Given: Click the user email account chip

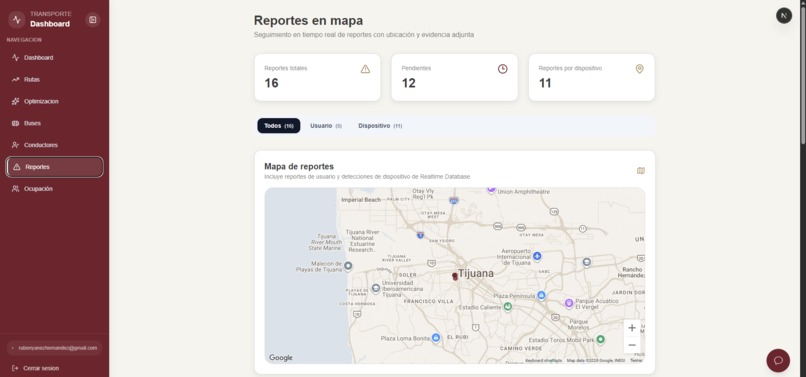Looking at the screenshot, I should [54, 348].
